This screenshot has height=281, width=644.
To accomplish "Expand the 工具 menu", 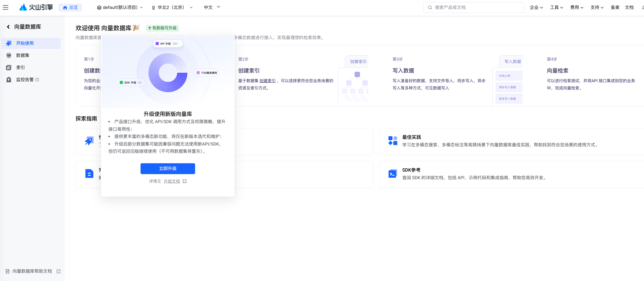I will pyautogui.click(x=557, y=8).
